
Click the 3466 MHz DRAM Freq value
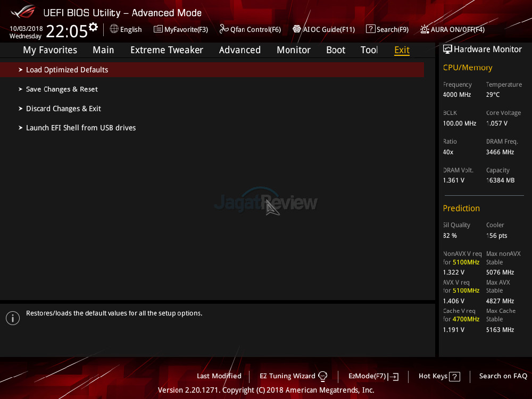pos(500,152)
